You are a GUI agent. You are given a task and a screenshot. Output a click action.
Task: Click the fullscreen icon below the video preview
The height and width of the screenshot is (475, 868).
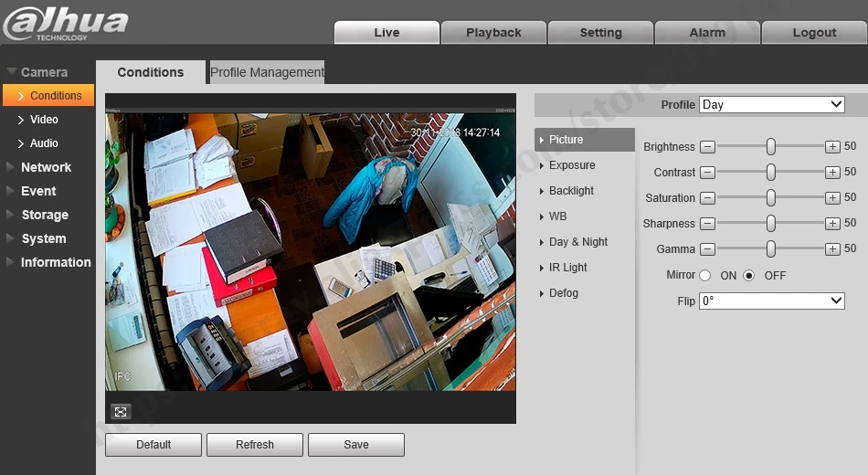121,411
